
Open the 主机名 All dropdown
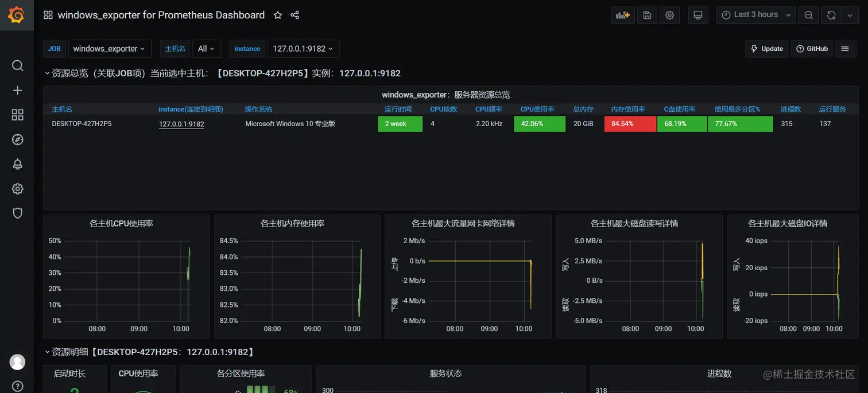207,49
